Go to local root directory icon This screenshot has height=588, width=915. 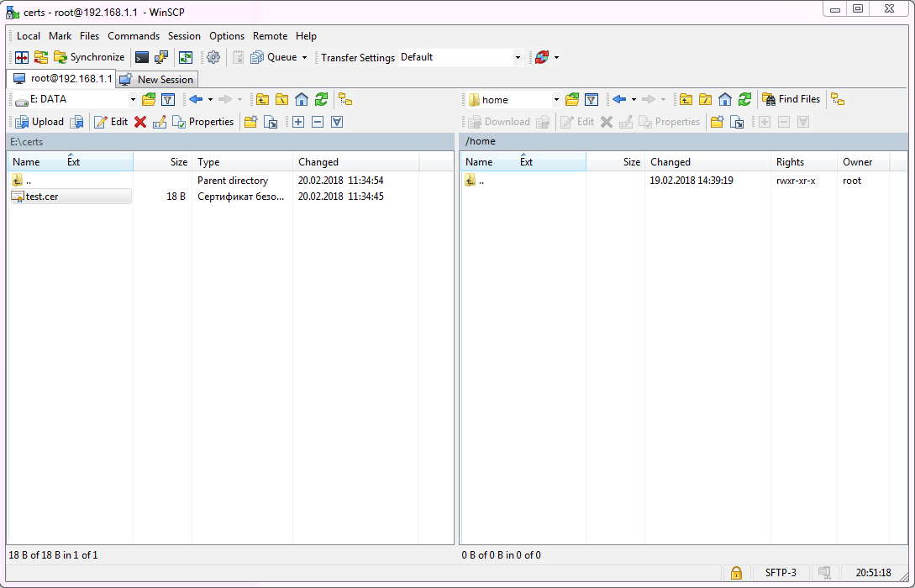click(281, 100)
